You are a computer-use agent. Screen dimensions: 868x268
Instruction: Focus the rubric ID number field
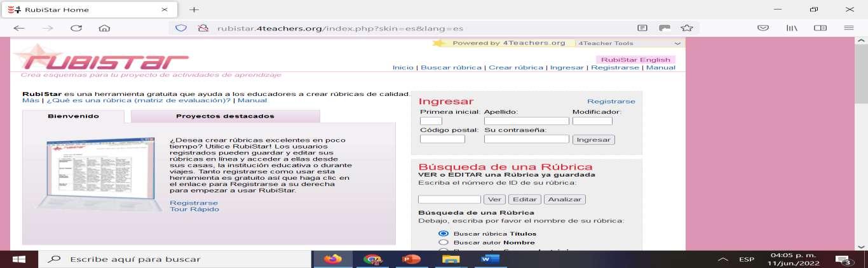[449, 199]
